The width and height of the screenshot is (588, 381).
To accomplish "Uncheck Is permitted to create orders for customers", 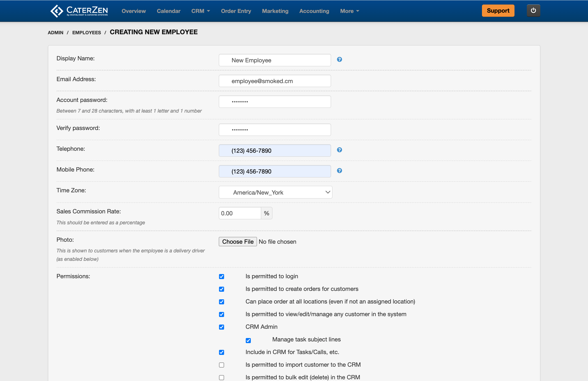I will click(222, 289).
